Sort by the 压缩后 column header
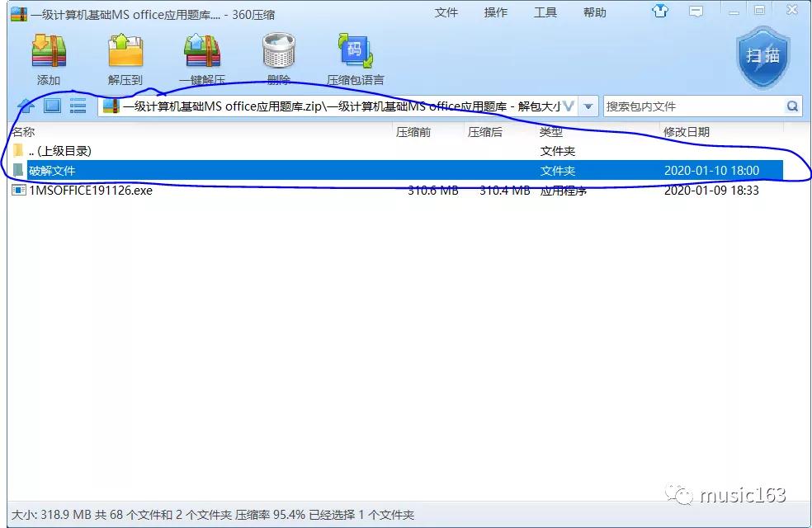Viewport: 812px width, 528px height. [x=484, y=132]
